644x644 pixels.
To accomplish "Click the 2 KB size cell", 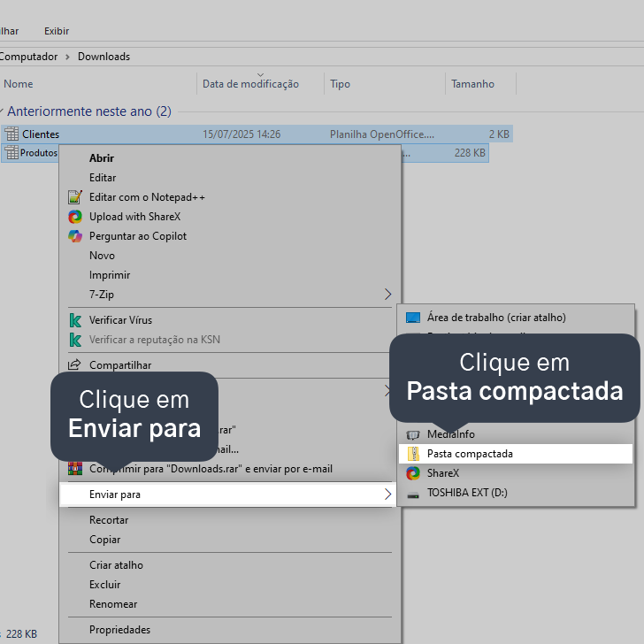I will (499, 134).
